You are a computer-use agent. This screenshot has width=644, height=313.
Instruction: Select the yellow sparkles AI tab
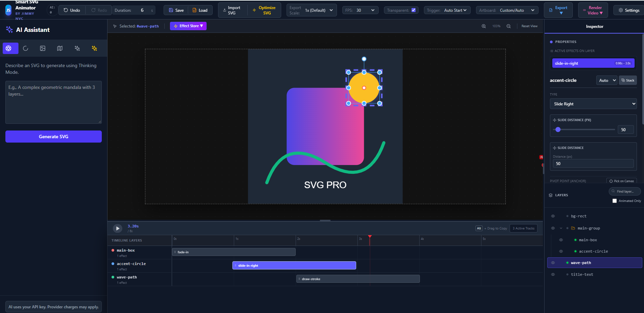(x=94, y=48)
